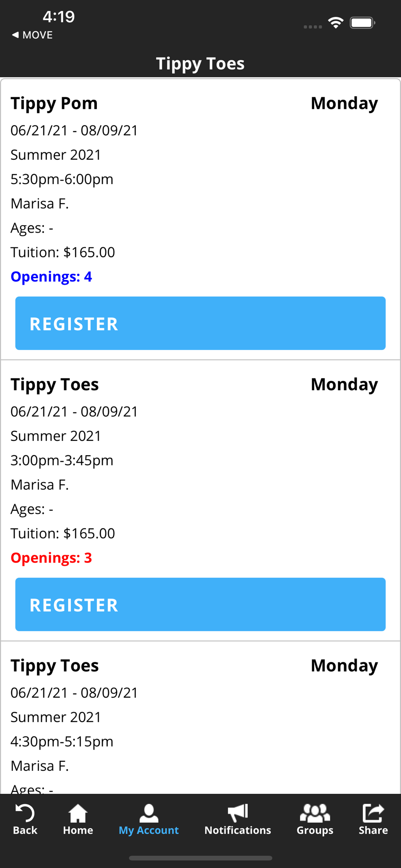Tap the Back arrow icon

coord(25,813)
